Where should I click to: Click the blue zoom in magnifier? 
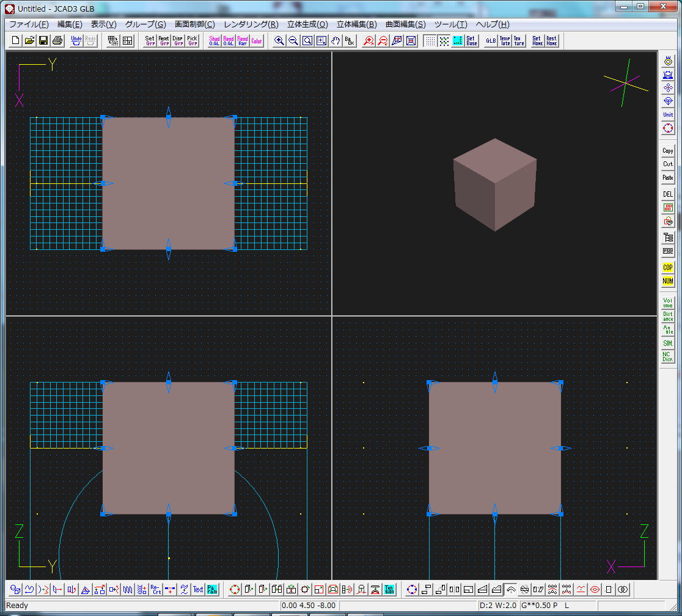(279, 41)
